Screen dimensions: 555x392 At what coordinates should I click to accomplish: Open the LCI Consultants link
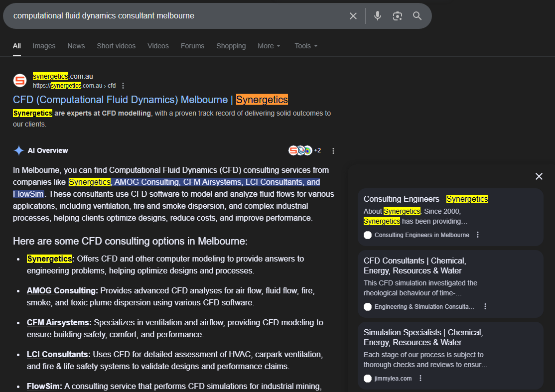click(57, 355)
